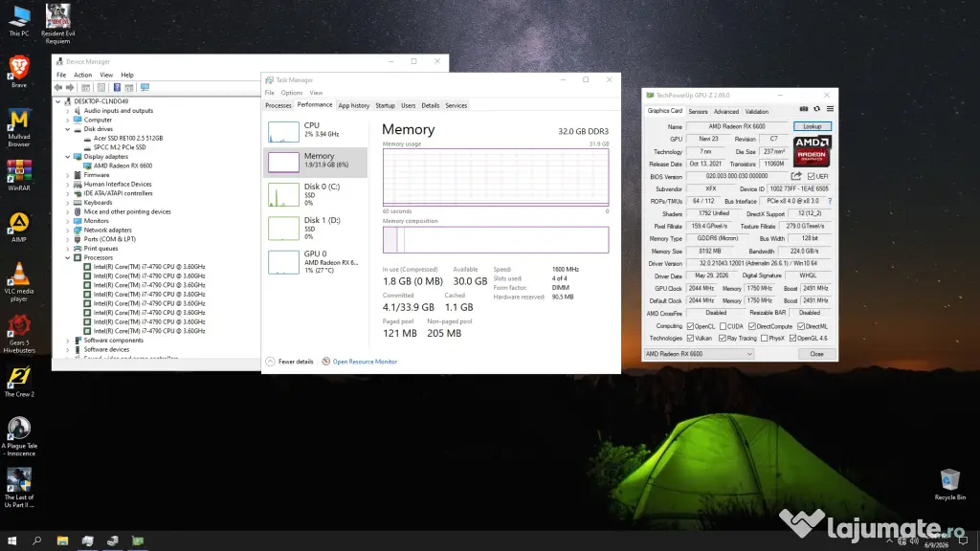Image resolution: width=980 pixels, height=551 pixels.
Task: Toggle the PhysX checkbox in GPU-Z
Action: click(x=764, y=338)
